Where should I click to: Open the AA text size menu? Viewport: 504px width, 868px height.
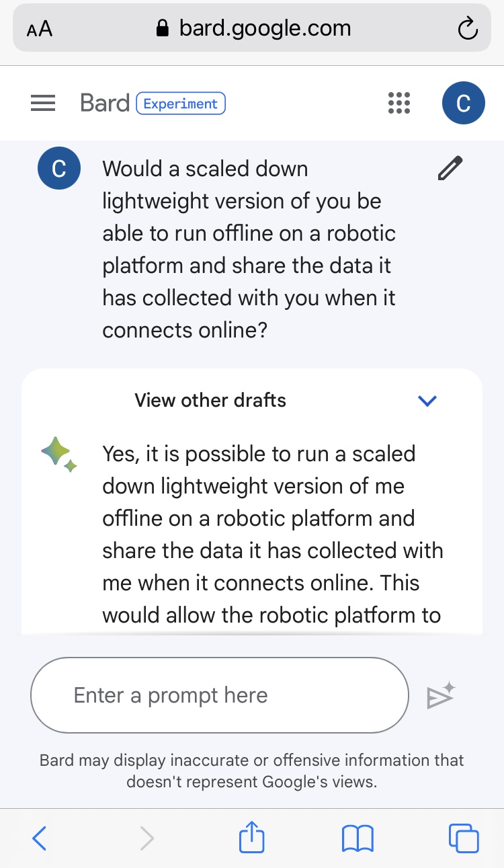tap(40, 29)
